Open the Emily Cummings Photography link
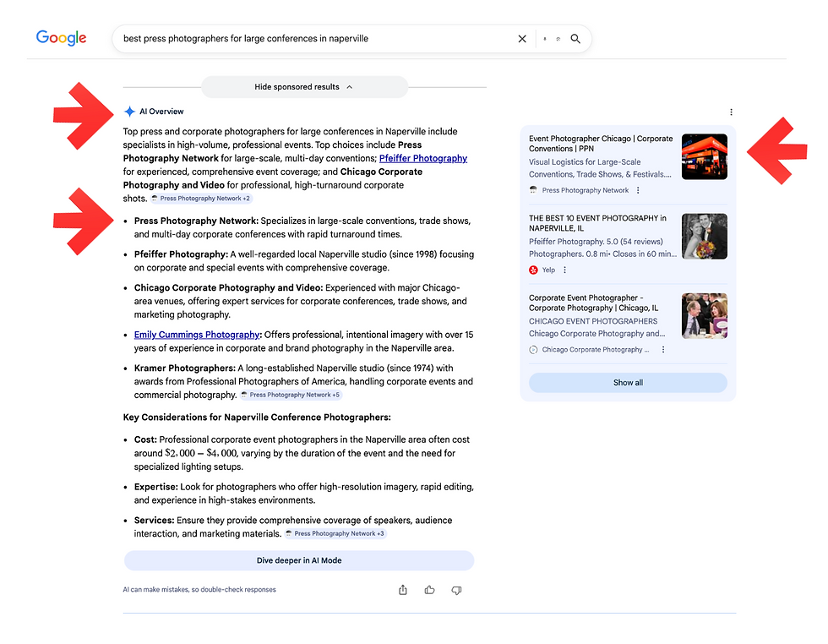The height and width of the screenshot is (644, 828). click(x=196, y=335)
